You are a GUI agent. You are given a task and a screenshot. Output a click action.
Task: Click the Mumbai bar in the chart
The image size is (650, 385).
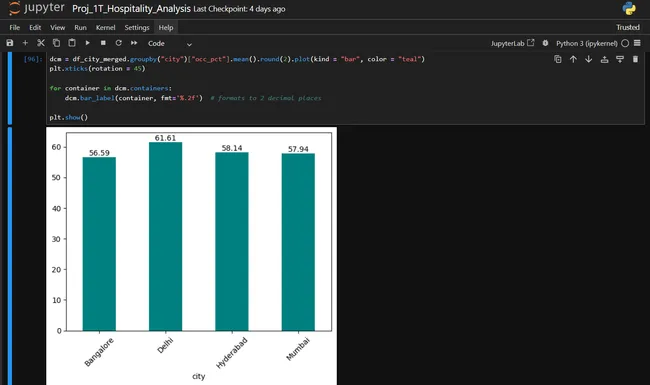coord(298,242)
